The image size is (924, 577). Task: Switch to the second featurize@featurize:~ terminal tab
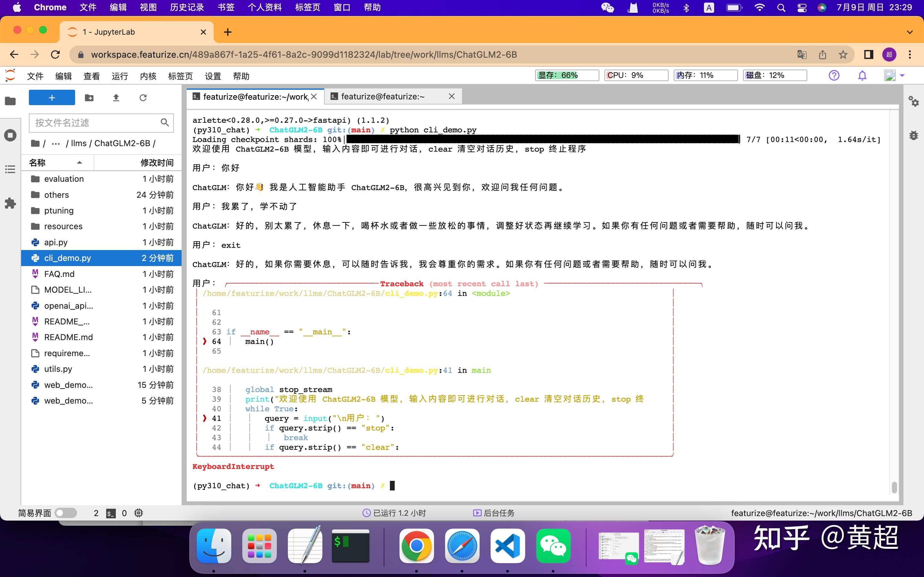pyautogui.click(x=382, y=96)
